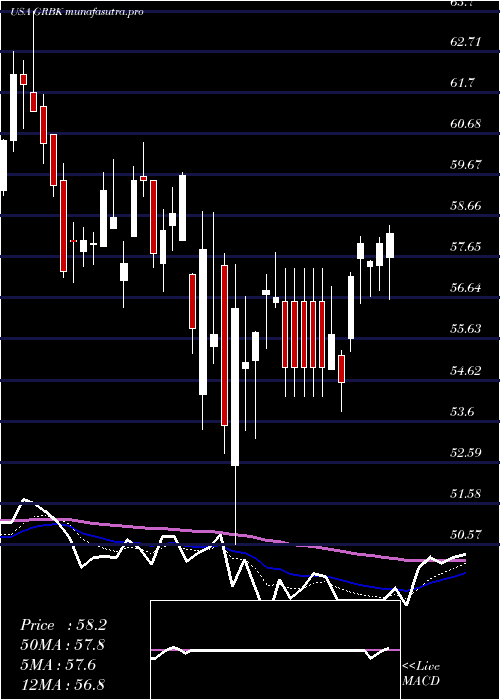Viewport: 500px width, 700px height.
Task: Click the USA GRBK munafasutra.pro title text
Action: pos(77,12)
